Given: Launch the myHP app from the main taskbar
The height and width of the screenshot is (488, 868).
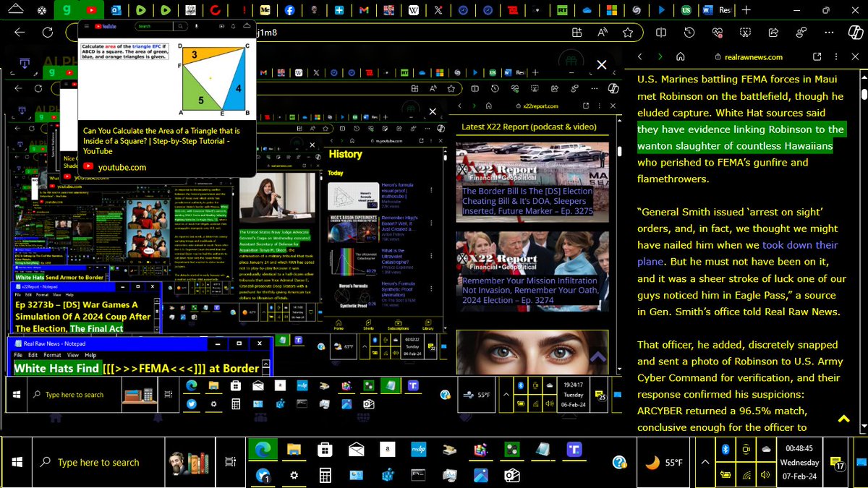Looking at the screenshot, I should (420, 450).
